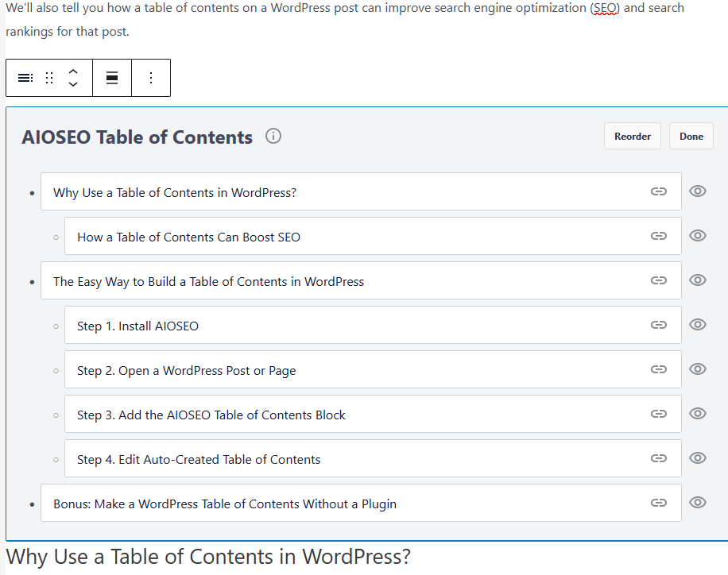Viewport: 728px width, 575px height.
Task: Click the Reorder button
Action: pos(632,136)
